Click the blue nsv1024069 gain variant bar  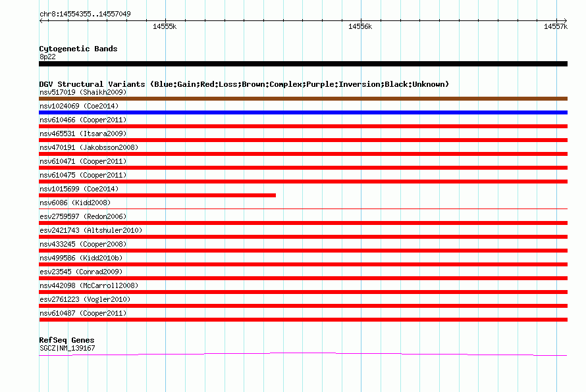click(x=303, y=112)
